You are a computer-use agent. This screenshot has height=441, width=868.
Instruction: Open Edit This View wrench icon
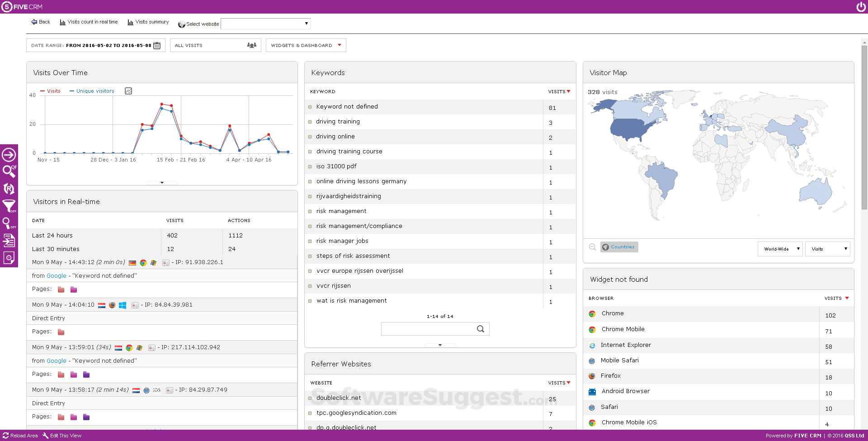[x=45, y=436]
